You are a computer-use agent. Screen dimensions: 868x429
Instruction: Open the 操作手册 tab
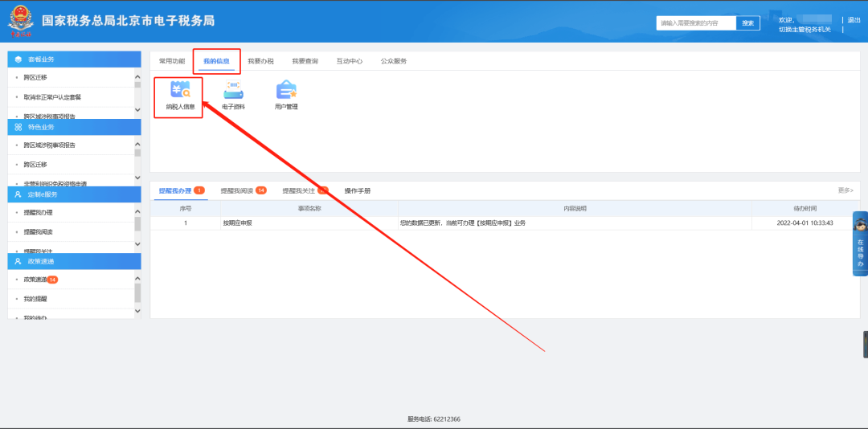coord(358,190)
